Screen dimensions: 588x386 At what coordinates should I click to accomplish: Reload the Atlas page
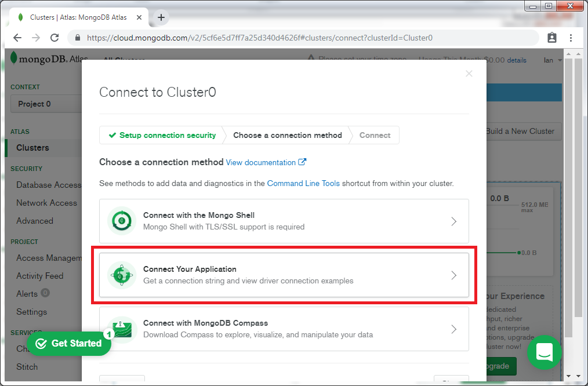[x=55, y=38]
